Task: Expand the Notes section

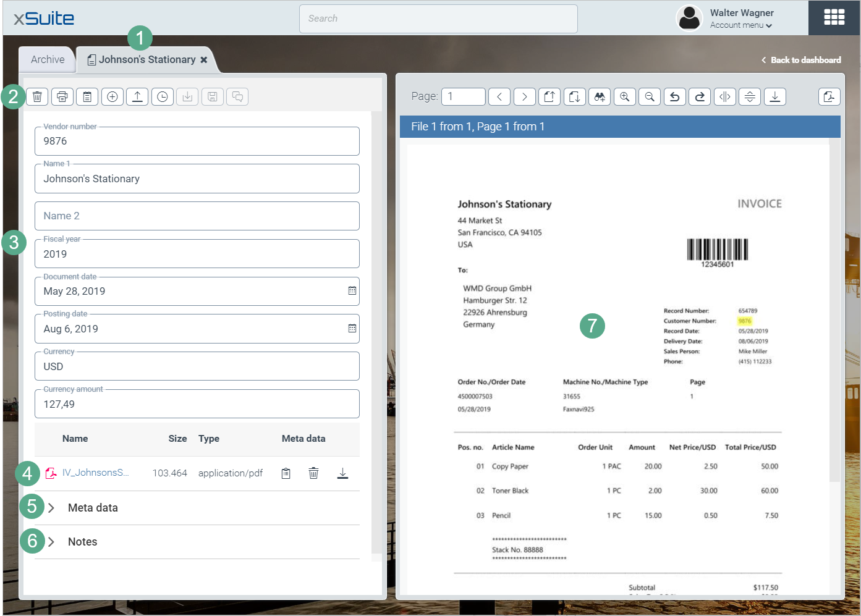Action: pos(52,542)
